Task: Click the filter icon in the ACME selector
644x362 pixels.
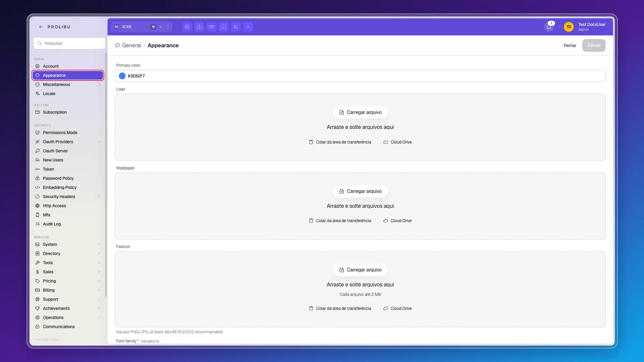Action: coord(153,27)
